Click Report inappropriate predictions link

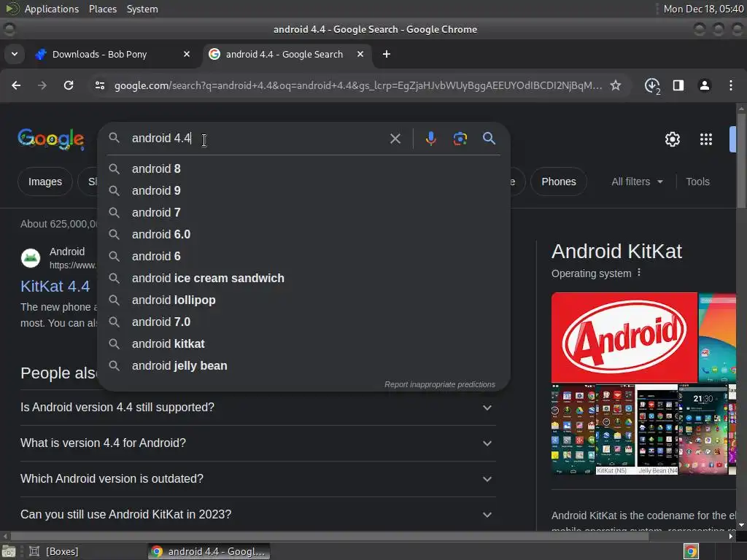coord(440,384)
